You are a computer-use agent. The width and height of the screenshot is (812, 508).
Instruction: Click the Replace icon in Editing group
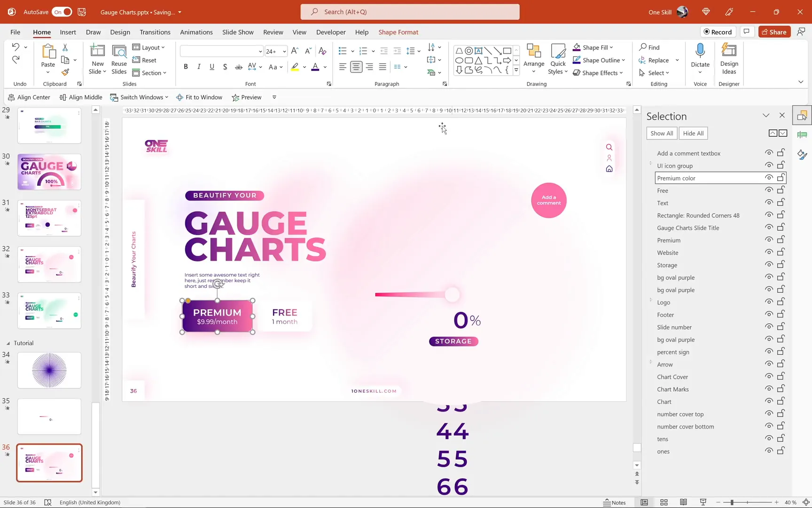(x=643, y=60)
